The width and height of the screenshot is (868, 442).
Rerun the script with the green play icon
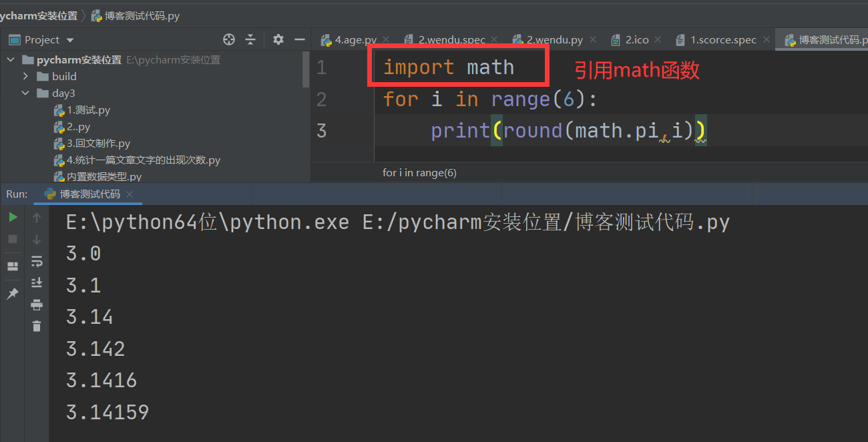pos(13,217)
